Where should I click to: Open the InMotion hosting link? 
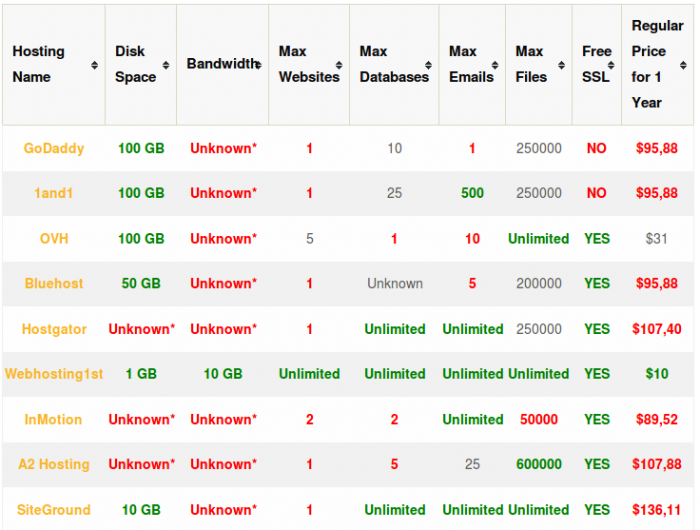coord(54,419)
